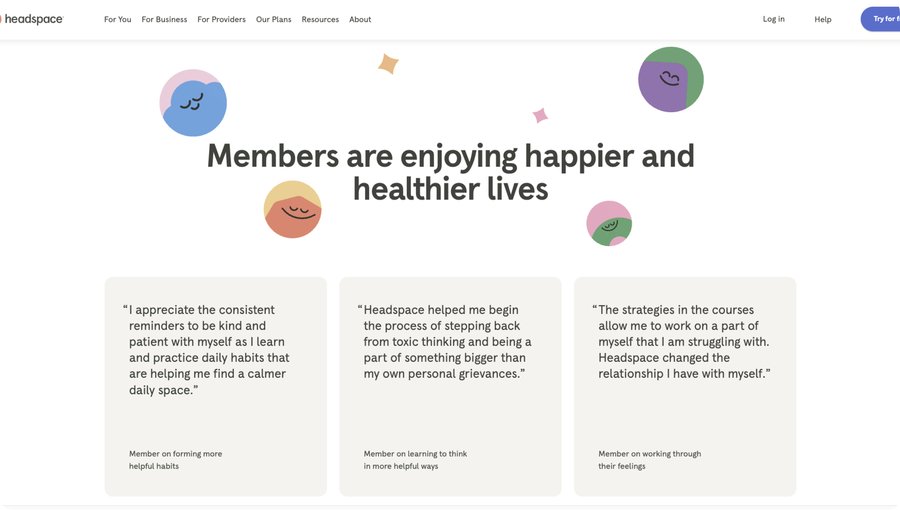Open the For Business menu

[164, 19]
